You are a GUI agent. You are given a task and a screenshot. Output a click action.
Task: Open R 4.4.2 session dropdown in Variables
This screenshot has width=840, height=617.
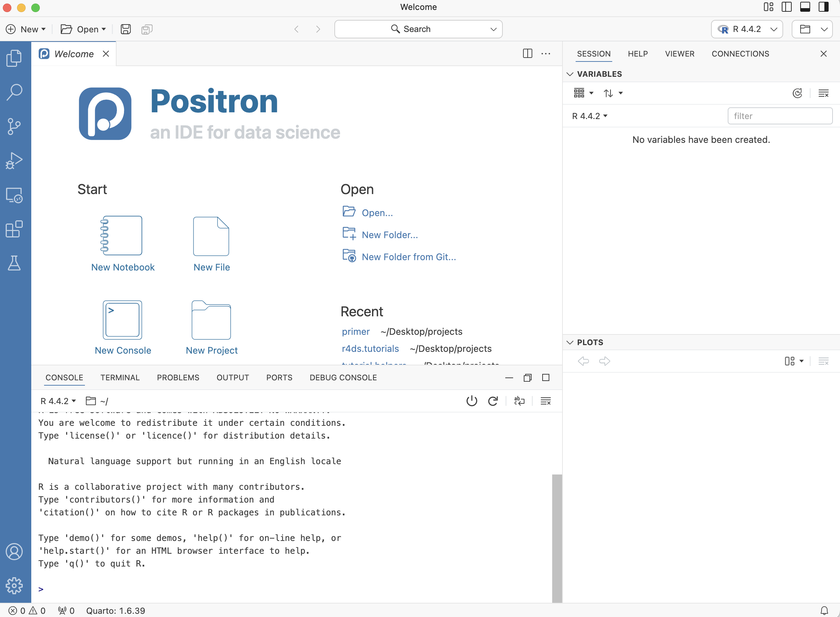tap(590, 116)
